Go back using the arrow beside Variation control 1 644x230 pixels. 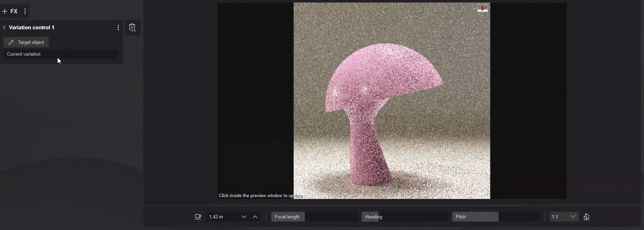(4, 28)
